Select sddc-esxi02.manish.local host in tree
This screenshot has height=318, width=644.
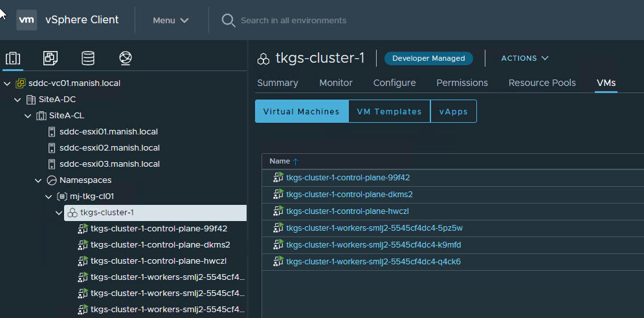click(108, 148)
